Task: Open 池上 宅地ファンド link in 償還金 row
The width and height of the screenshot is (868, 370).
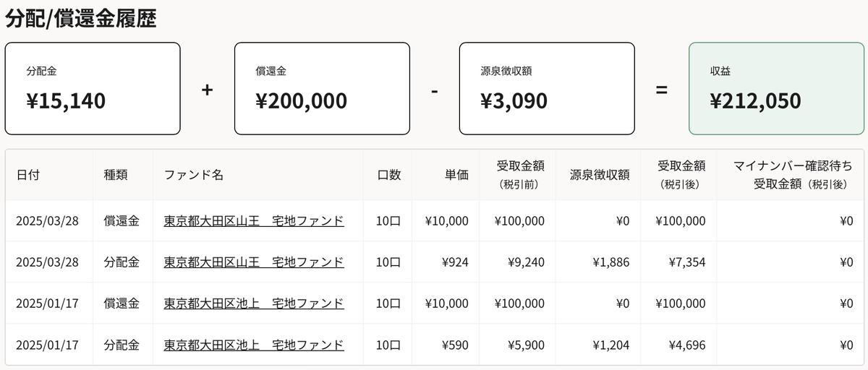Action: [x=254, y=303]
